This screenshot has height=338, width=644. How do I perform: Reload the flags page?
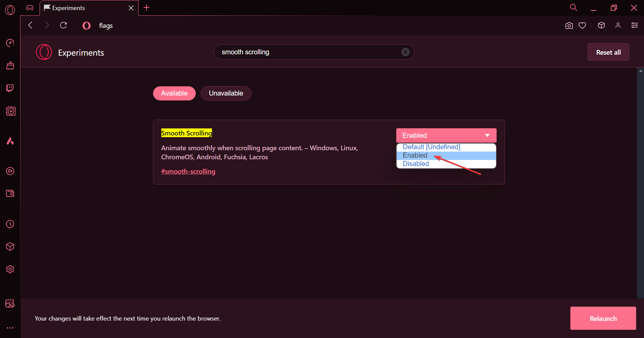pos(63,25)
